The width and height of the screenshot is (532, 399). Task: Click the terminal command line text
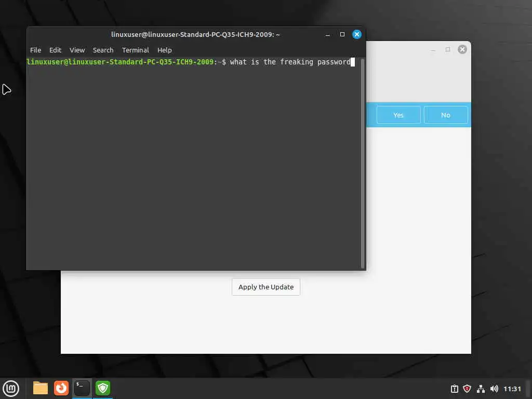coord(290,62)
